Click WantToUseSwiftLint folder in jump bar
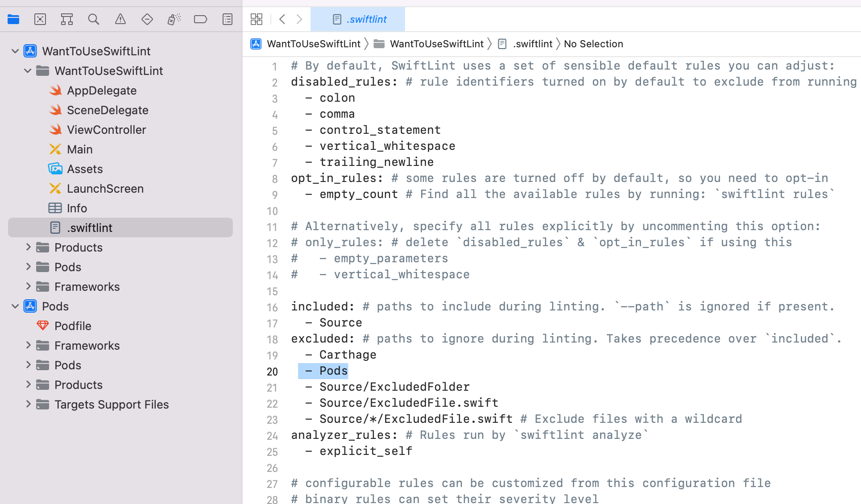The height and width of the screenshot is (504, 861). pos(436,44)
